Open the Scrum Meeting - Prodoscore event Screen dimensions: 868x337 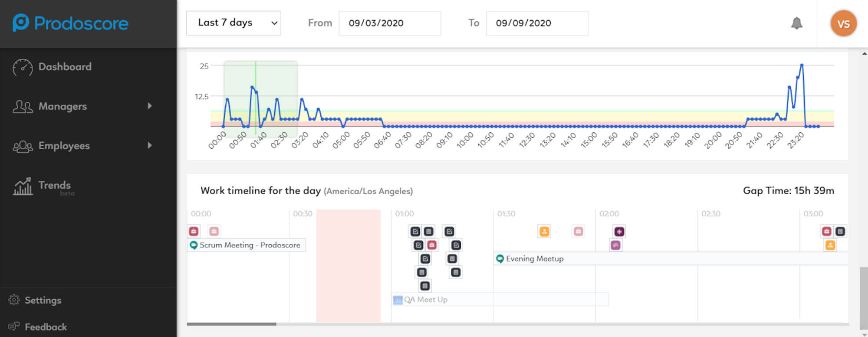point(247,245)
